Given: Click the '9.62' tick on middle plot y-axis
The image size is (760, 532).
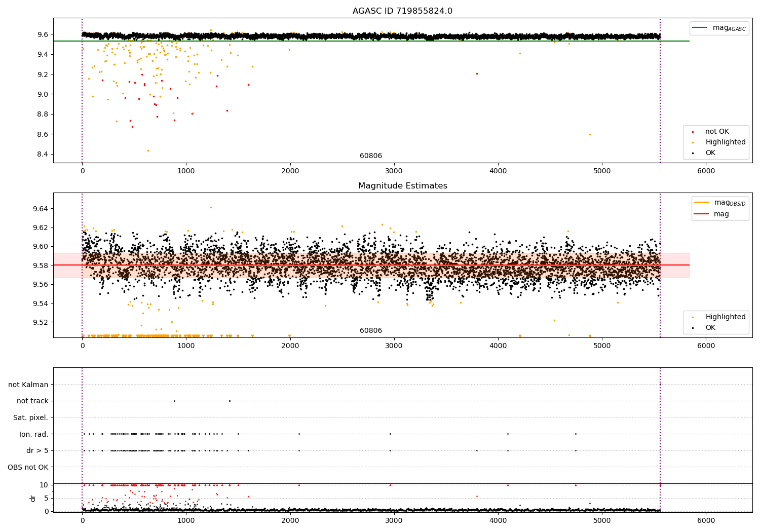Looking at the screenshot, I should pos(41,228).
